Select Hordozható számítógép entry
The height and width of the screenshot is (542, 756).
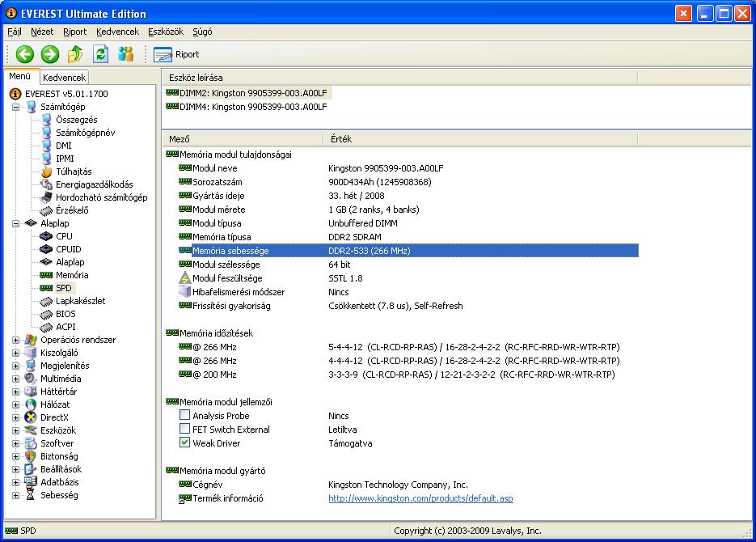[x=101, y=197]
